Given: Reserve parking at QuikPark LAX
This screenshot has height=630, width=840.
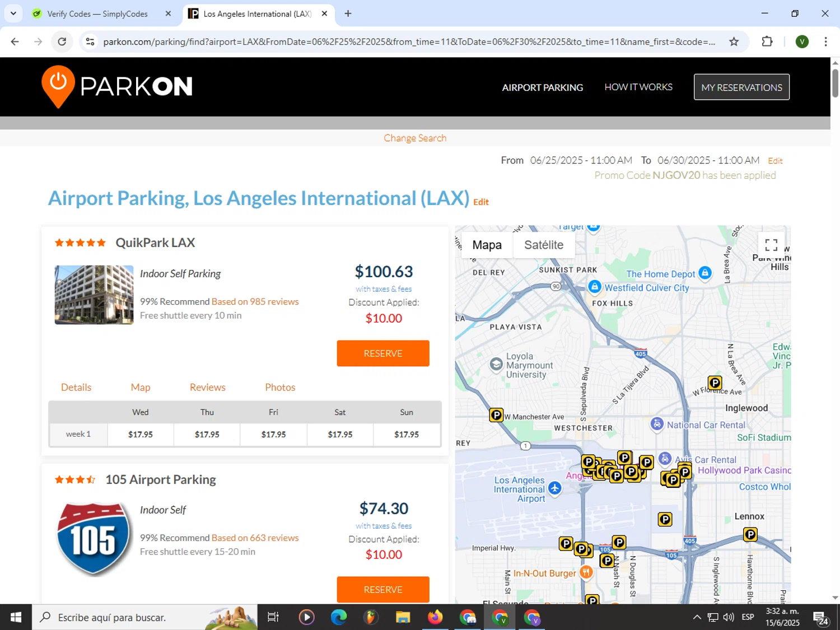Looking at the screenshot, I should point(383,353).
